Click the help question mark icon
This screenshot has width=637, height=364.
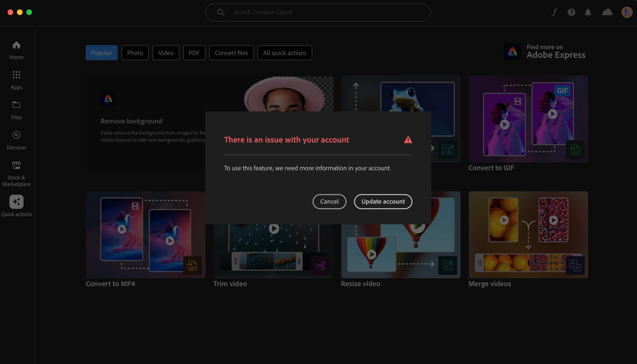pos(571,12)
